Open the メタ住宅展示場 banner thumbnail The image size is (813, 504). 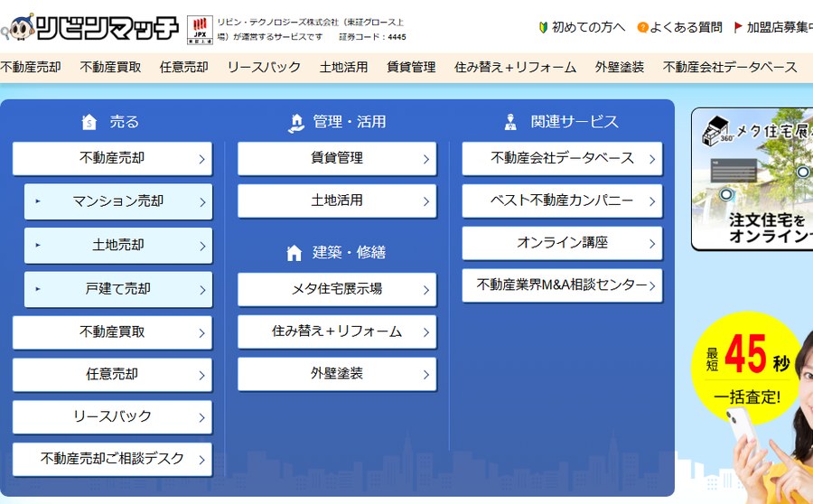(x=752, y=180)
